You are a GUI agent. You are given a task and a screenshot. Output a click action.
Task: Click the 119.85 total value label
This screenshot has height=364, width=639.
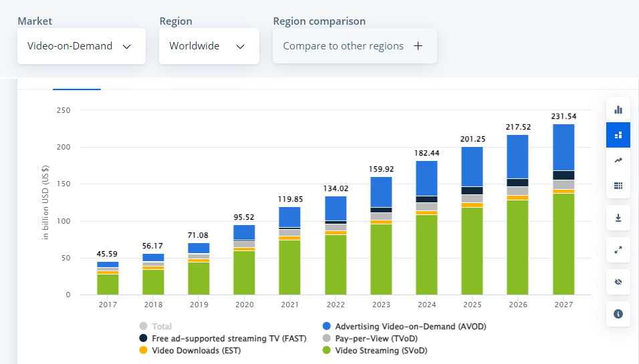(x=290, y=199)
